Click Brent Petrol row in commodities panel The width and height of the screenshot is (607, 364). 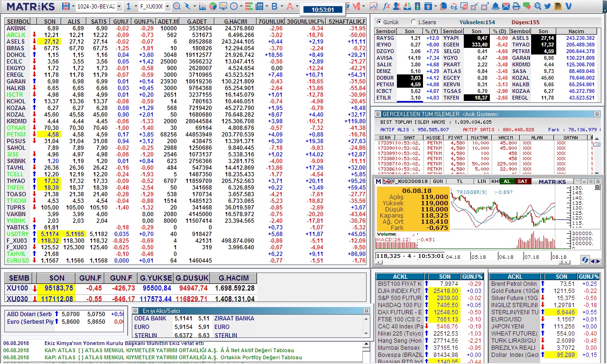tap(544, 284)
